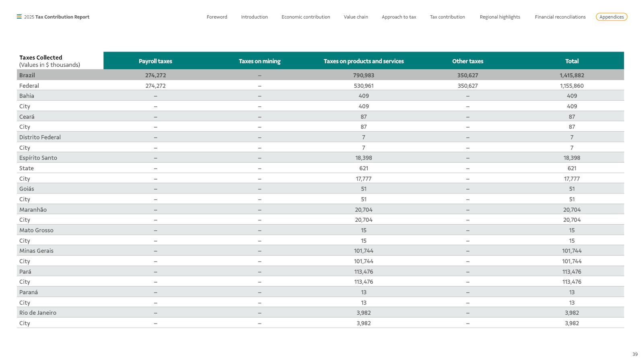Click the products value 17,777
Image resolution: width=644 pixels, height=361 pixels.
click(364, 179)
